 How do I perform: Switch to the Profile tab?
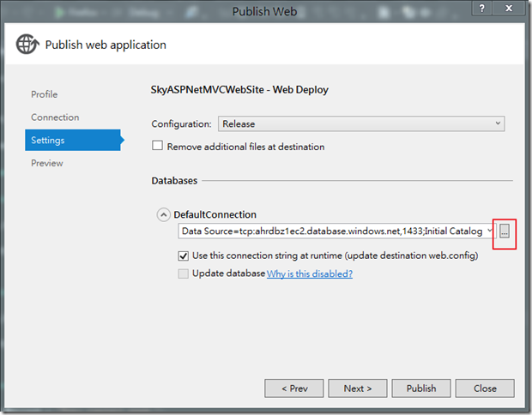44,94
